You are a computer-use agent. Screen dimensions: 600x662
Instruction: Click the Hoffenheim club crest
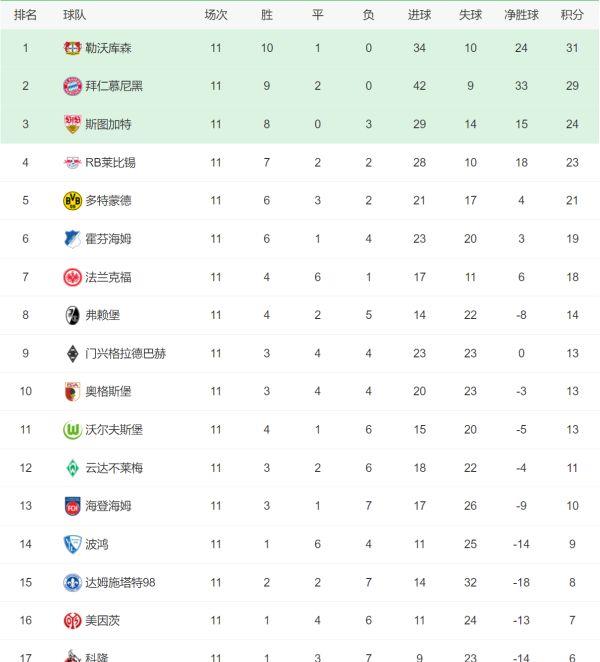coord(72,239)
